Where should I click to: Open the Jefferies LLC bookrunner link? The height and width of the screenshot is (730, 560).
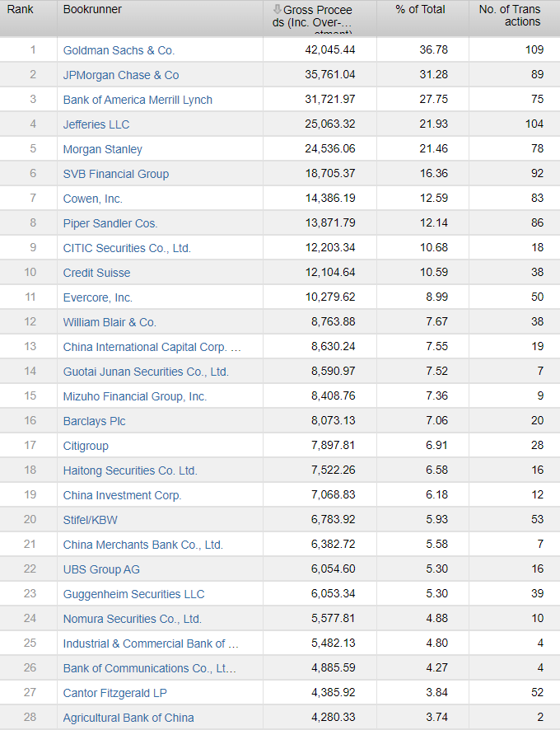pos(96,124)
